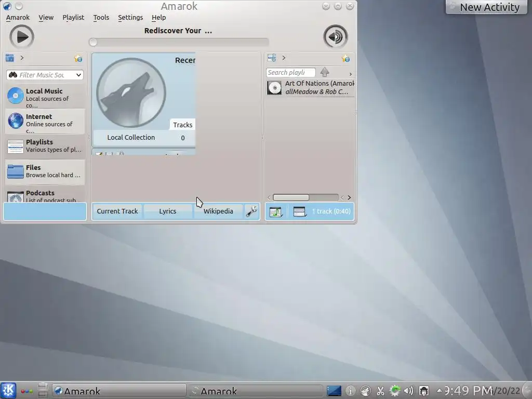This screenshot has height=399, width=532.
Task: Click the New Activity button
Action: coord(486,7)
